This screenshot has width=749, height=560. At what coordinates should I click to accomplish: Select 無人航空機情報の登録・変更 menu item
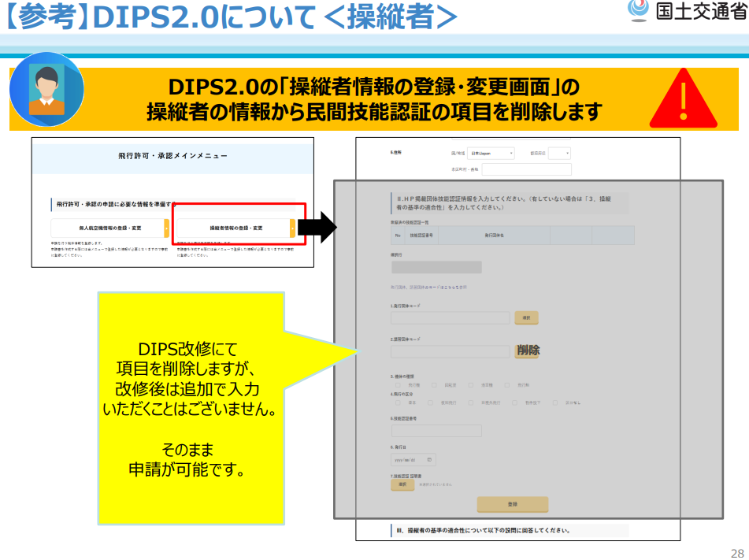107,228
